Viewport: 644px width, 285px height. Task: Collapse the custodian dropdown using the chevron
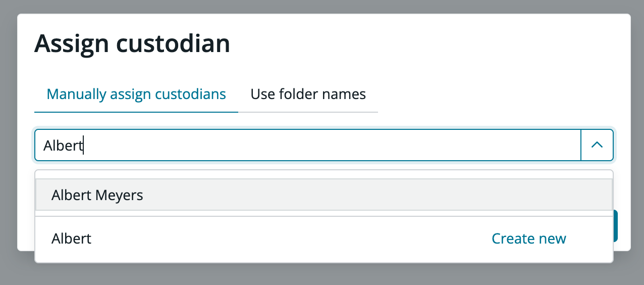point(597,145)
